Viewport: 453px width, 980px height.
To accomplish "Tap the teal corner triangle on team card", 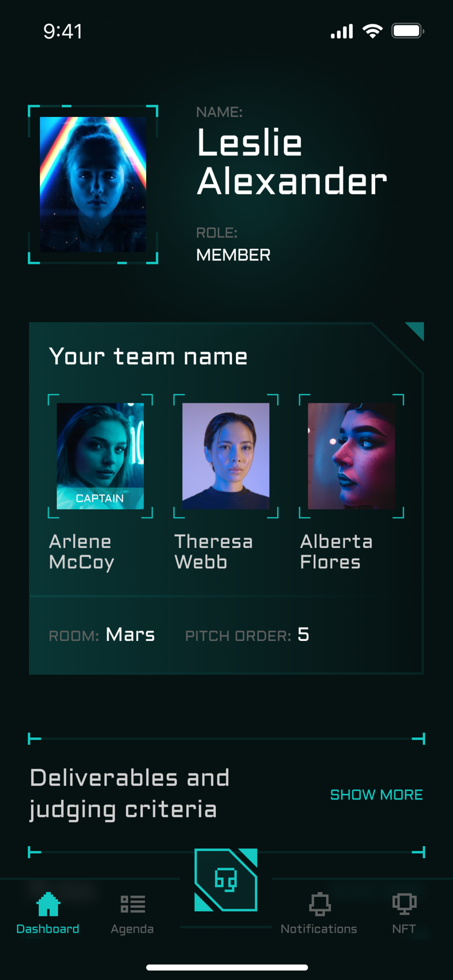I will pyautogui.click(x=417, y=330).
